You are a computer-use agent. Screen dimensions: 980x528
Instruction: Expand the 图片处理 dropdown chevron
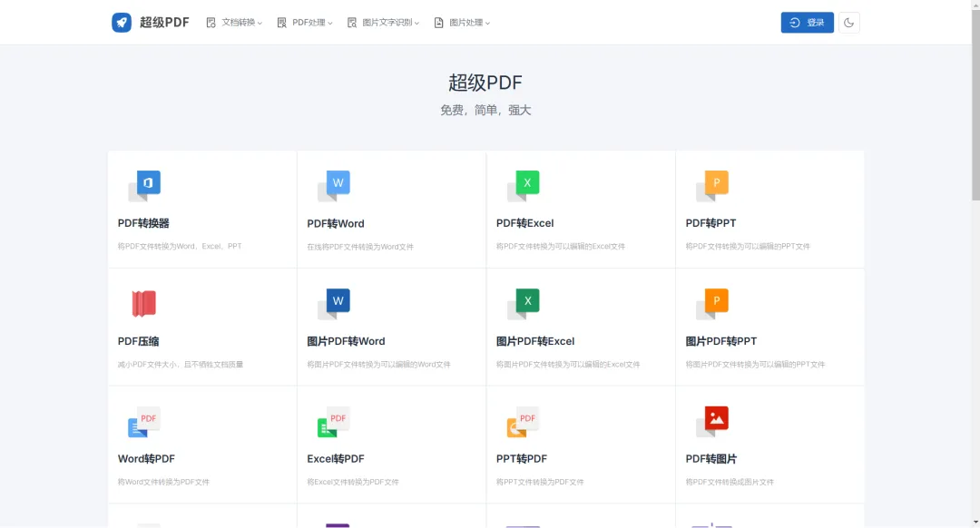[487, 23]
